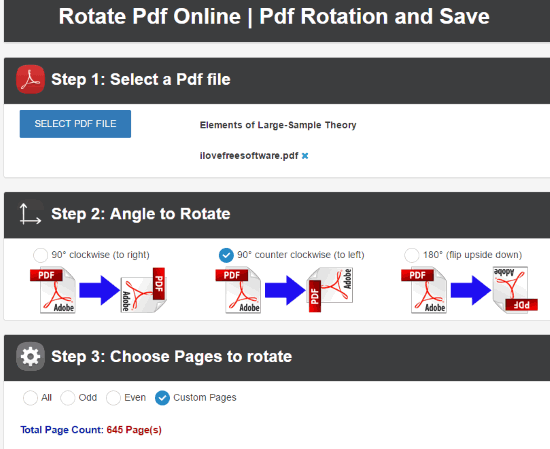The width and height of the screenshot is (550, 449).
Task: Click the blue arrow under 180° option
Action: pyautogui.click(x=471, y=290)
